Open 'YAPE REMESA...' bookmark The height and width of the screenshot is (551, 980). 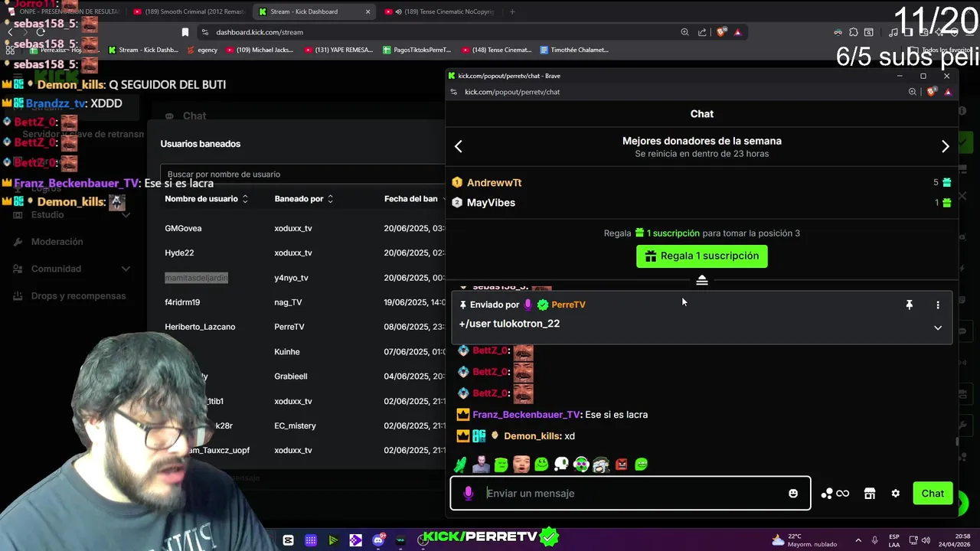[338, 50]
